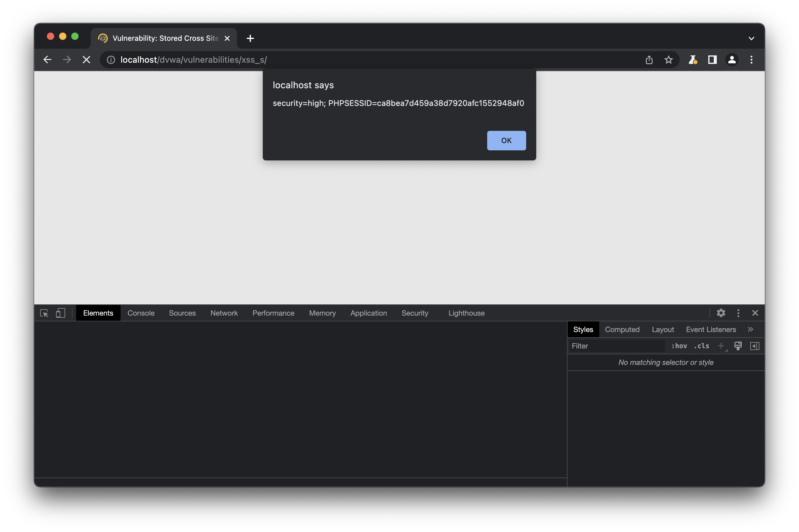
Task: Open the Chrome profile avatar
Action: point(732,60)
